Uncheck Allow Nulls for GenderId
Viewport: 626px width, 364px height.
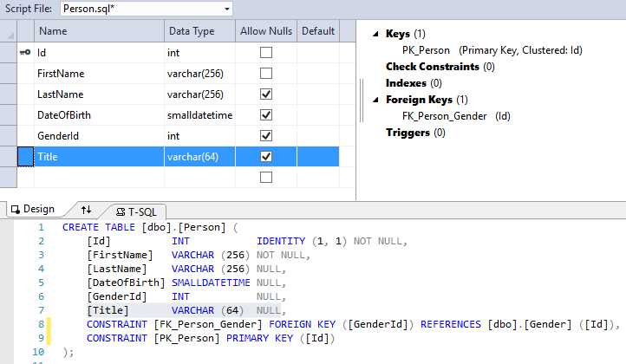[266, 135]
